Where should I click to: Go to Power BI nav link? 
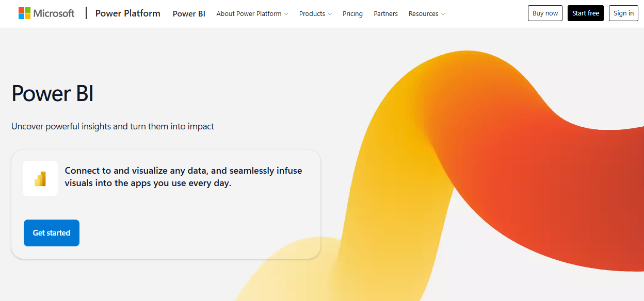click(x=189, y=14)
